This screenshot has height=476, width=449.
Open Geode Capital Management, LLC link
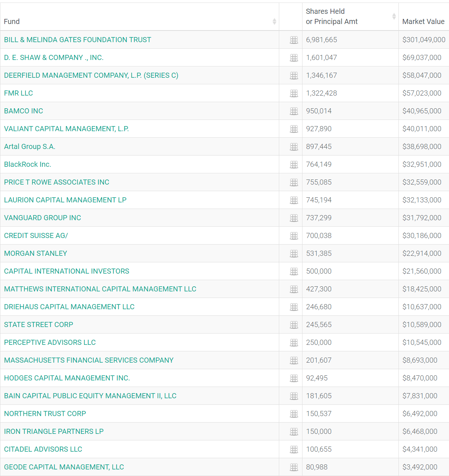pyautogui.click(x=64, y=467)
